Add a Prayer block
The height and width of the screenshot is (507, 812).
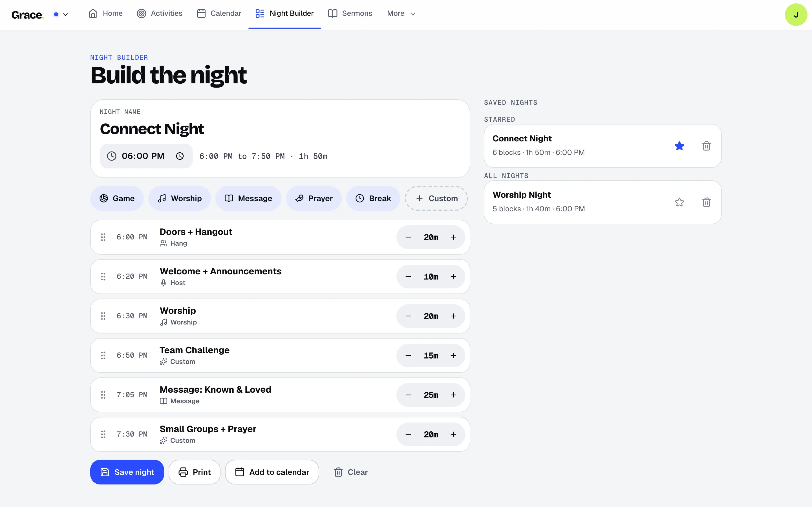[x=314, y=198]
